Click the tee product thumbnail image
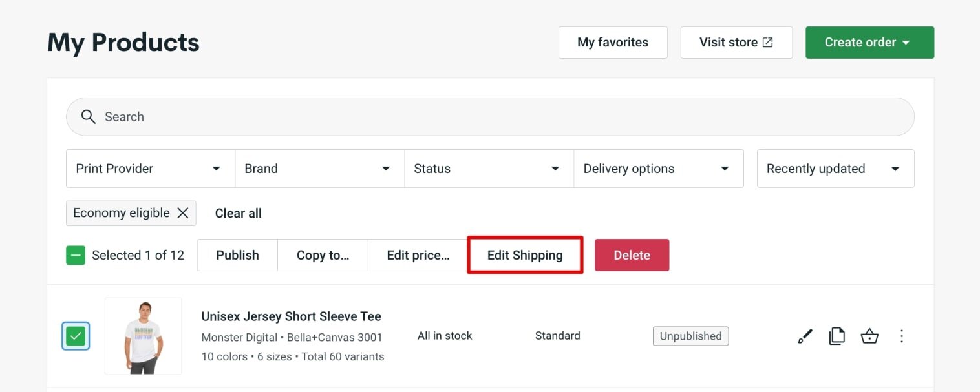Image resolution: width=980 pixels, height=392 pixels. click(144, 336)
